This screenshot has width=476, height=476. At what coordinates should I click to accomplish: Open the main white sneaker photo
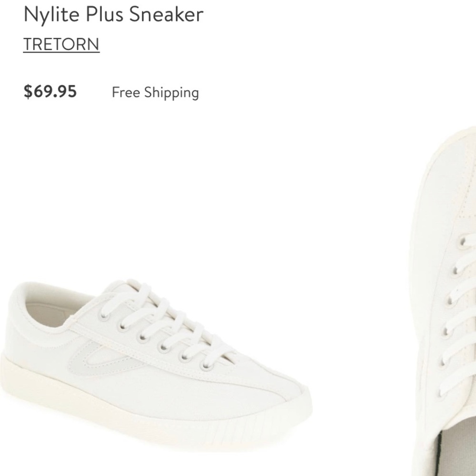[157, 362]
